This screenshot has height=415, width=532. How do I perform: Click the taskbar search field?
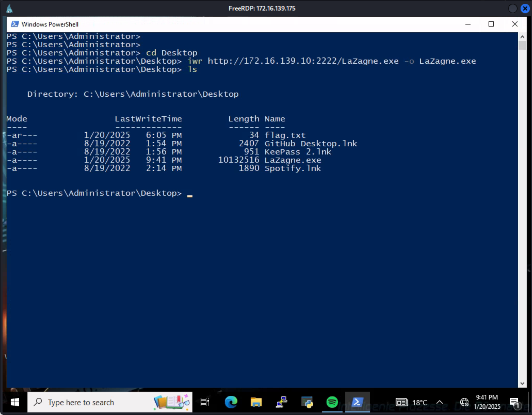pos(110,402)
